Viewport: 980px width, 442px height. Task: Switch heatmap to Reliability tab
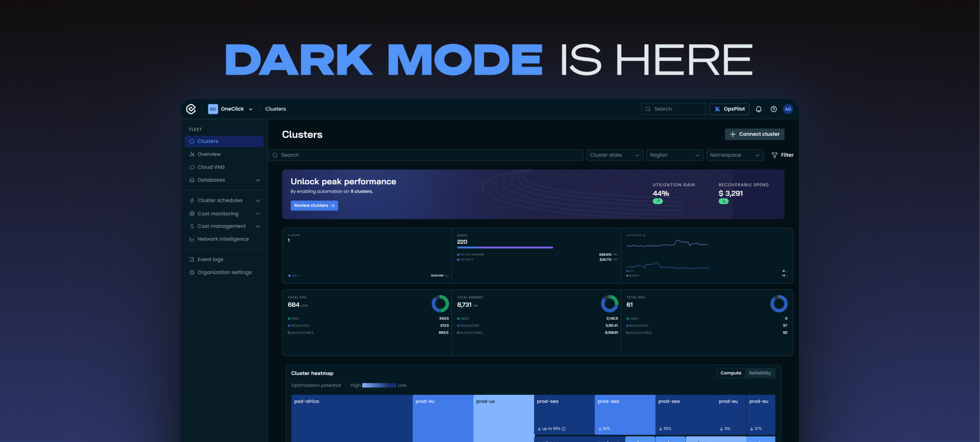tap(759, 373)
